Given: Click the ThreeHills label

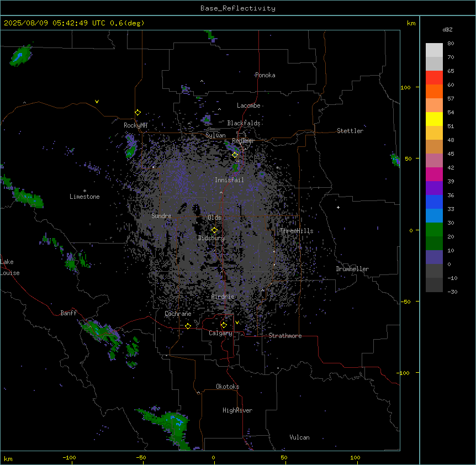Looking at the screenshot, I should point(297,231).
